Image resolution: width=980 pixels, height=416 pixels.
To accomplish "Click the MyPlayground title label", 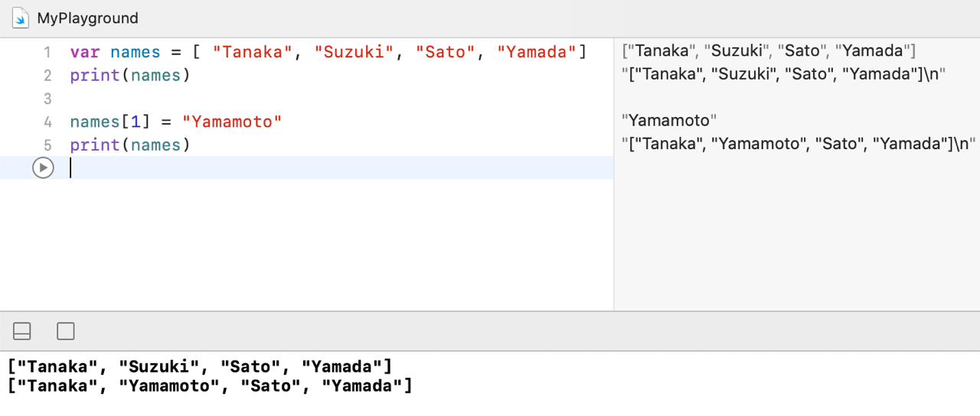I will [x=87, y=18].
